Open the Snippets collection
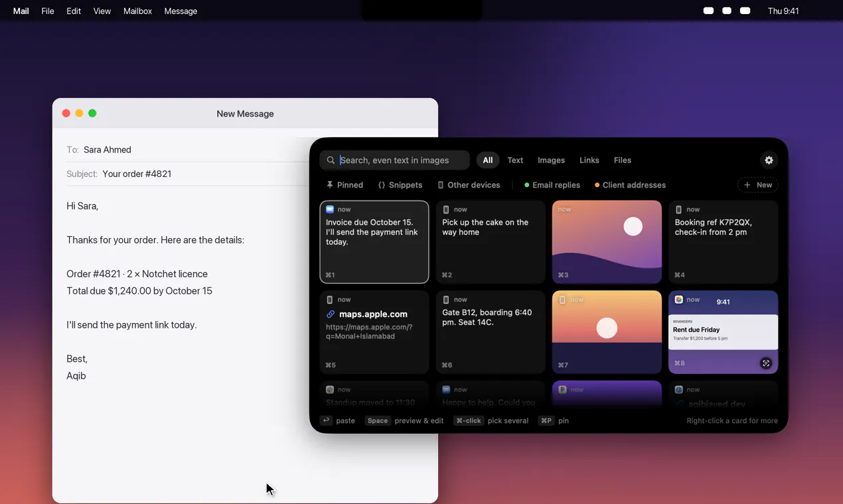The width and height of the screenshot is (843, 504). pos(400,185)
